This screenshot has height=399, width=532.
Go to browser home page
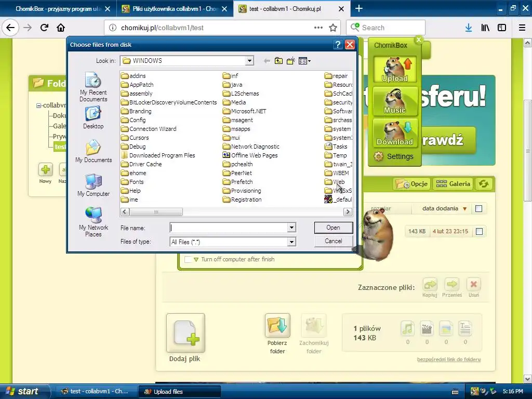click(x=61, y=28)
